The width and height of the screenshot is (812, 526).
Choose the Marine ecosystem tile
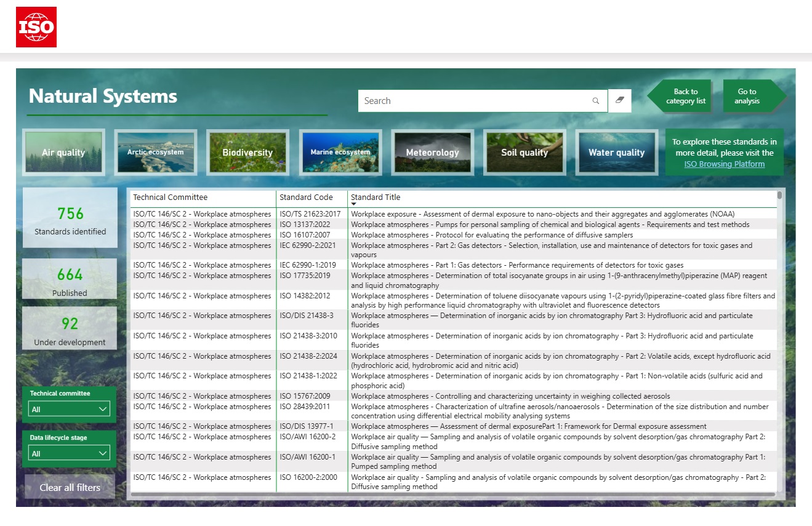pos(340,152)
